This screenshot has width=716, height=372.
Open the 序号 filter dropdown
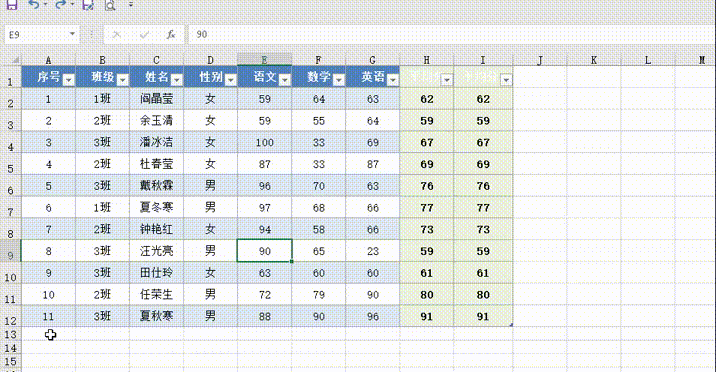coord(68,80)
